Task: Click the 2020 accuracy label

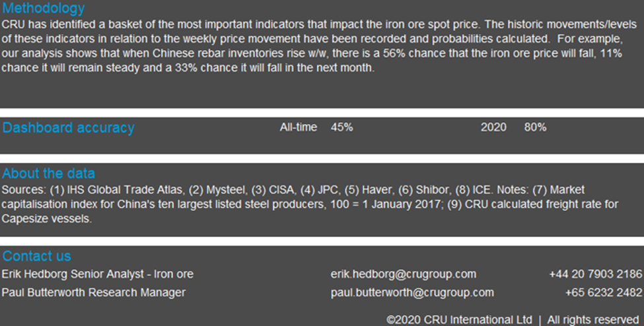Action: (493, 127)
